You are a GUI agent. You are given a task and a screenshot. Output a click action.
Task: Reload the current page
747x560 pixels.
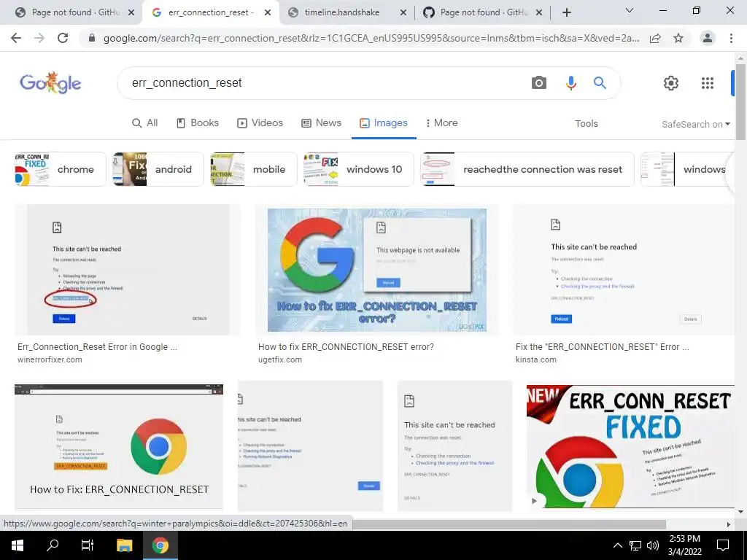pos(63,38)
